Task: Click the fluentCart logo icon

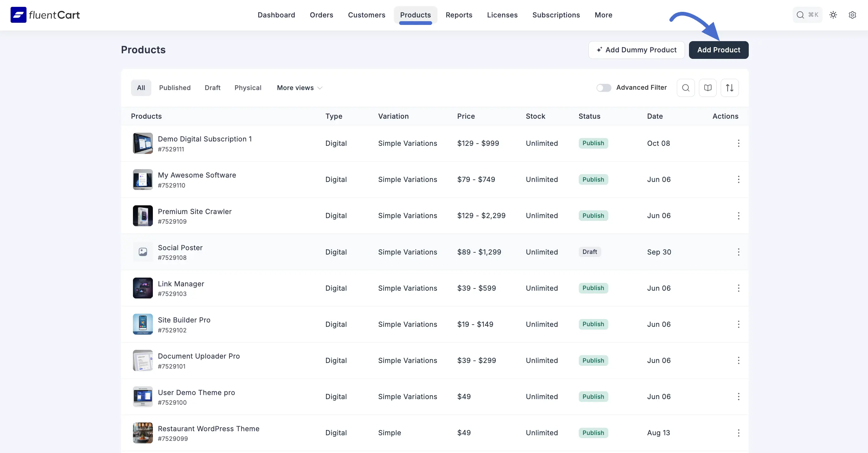Action: (18, 15)
